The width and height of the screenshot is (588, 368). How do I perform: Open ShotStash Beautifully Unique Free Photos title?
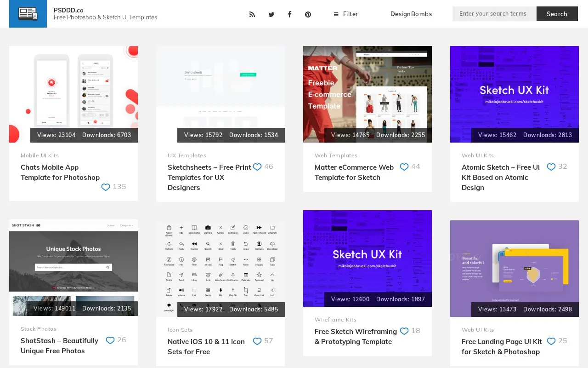(60, 346)
